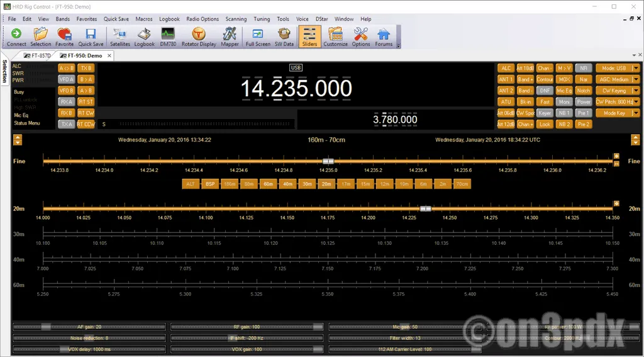Open the Rotator Display
The width and height of the screenshot is (644, 357).
coord(199,37)
